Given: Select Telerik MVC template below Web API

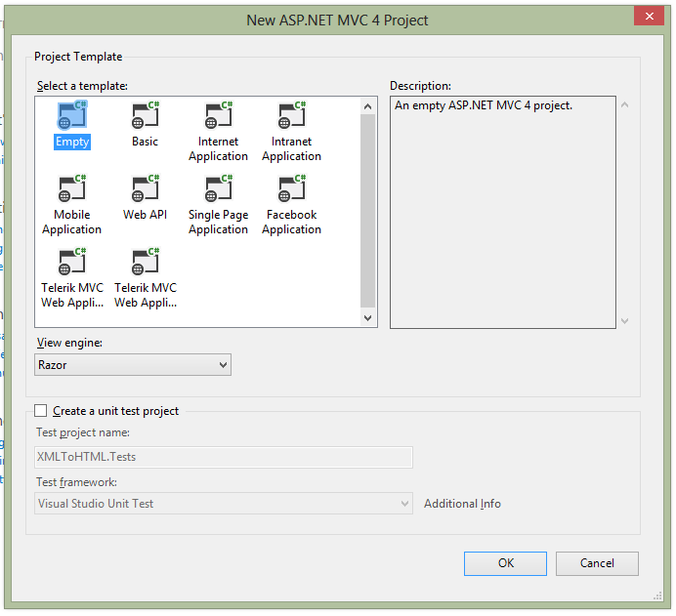Looking at the screenshot, I should (x=146, y=278).
